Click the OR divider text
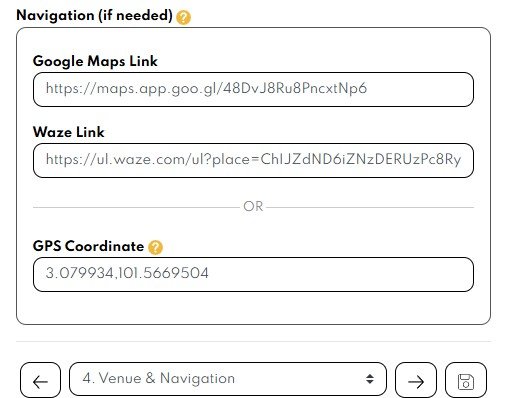Image resolution: width=506 pixels, height=398 pixels. click(253, 206)
